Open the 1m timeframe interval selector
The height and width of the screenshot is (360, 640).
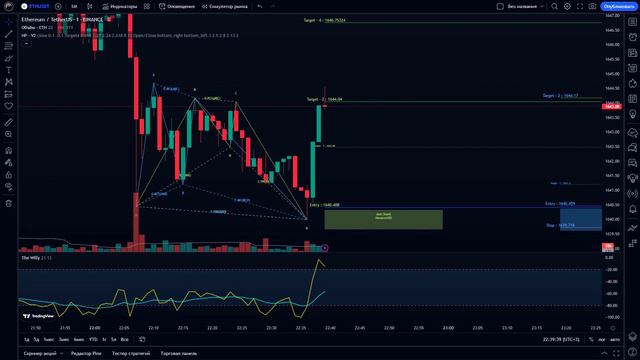pyautogui.click(x=74, y=6)
